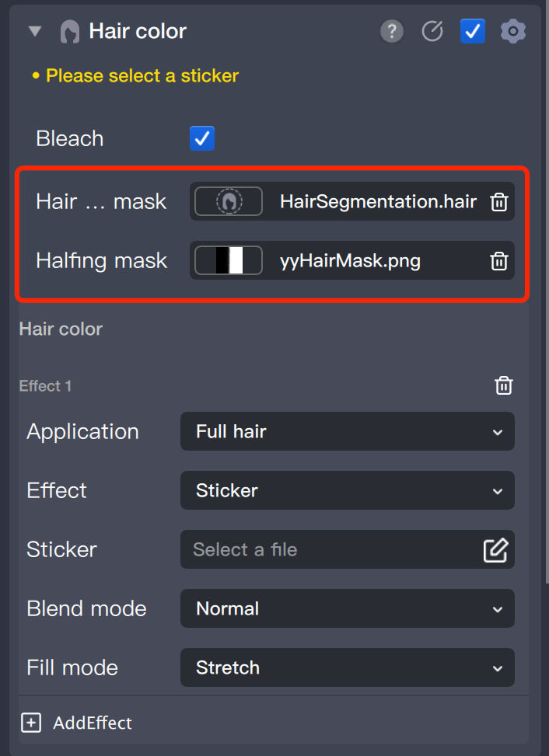
Task: Remove the yyHairMask.png file
Action: [499, 261]
